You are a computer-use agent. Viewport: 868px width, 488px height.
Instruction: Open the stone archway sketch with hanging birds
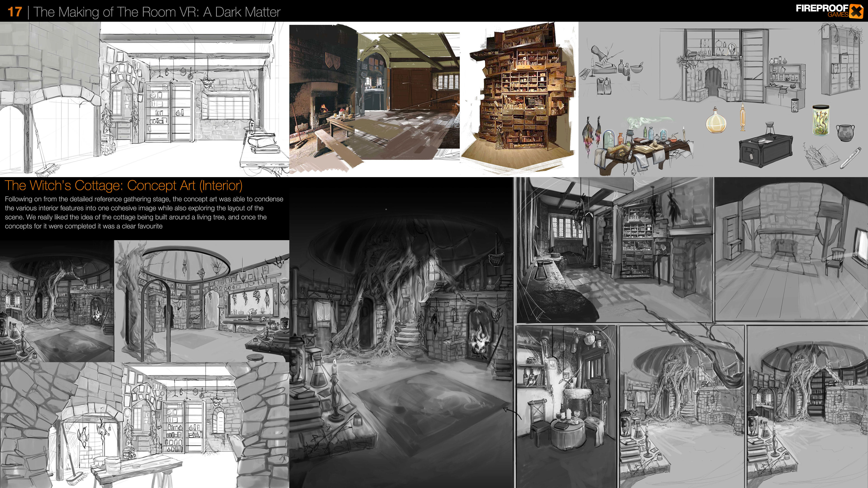pyautogui.click(x=145, y=425)
